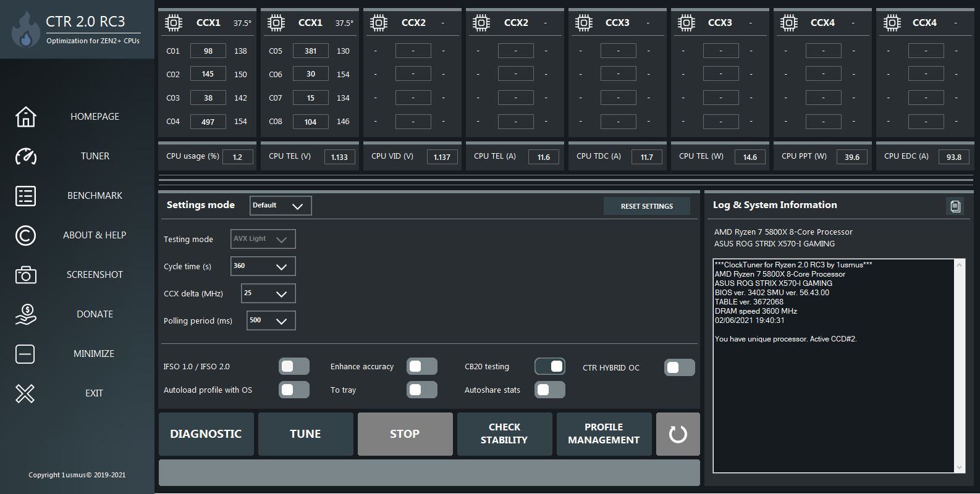Click the Benchmark list icon
The height and width of the screenshot is (494, 980).
pyautogui.click(x=25, y=196)
